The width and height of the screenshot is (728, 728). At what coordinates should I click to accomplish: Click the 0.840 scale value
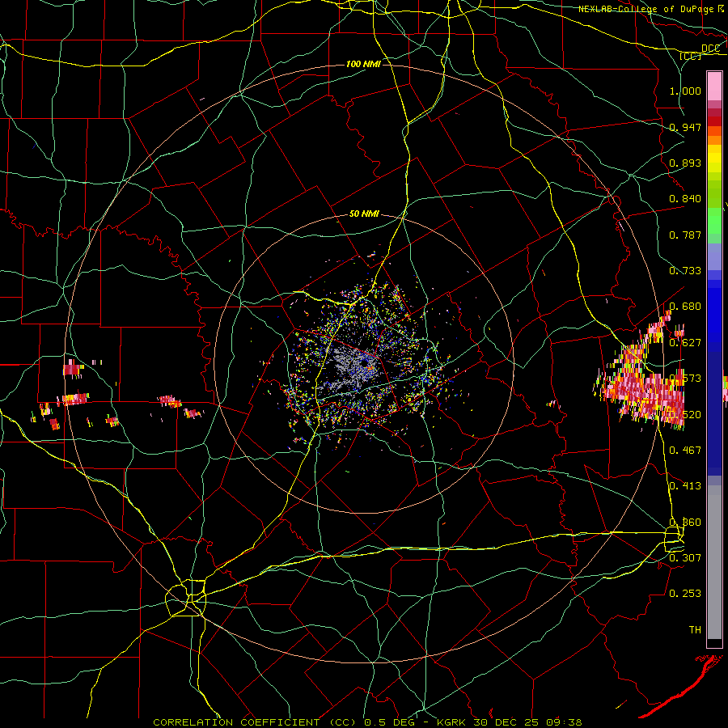[x=685, y=199]
